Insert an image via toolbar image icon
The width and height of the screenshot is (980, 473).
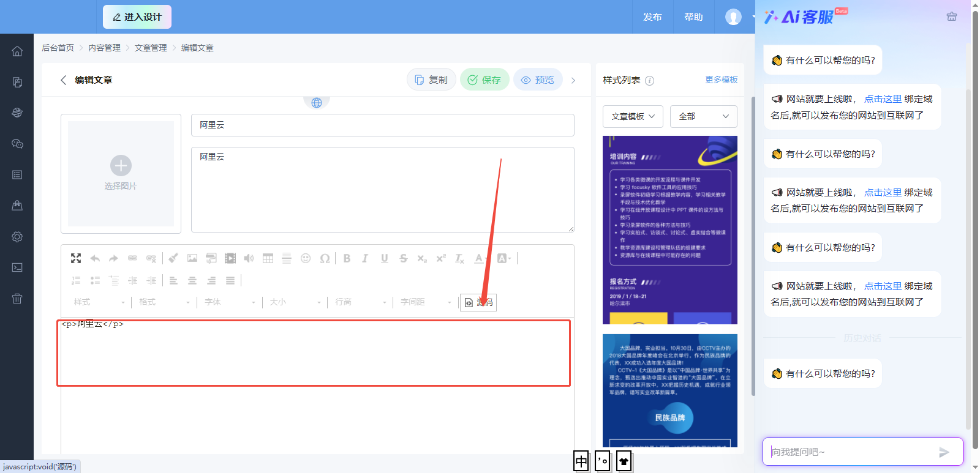(x=192, y=258)
